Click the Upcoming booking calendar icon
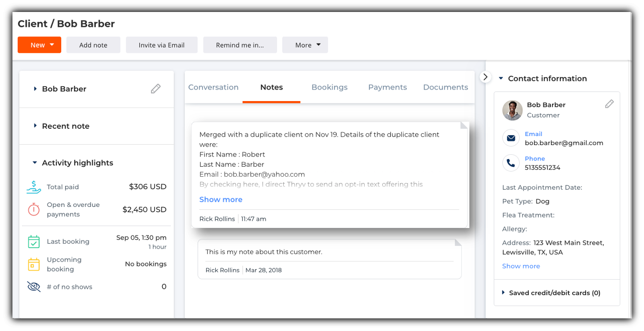Screen dimensions: 644x331 tap(33, 264)
